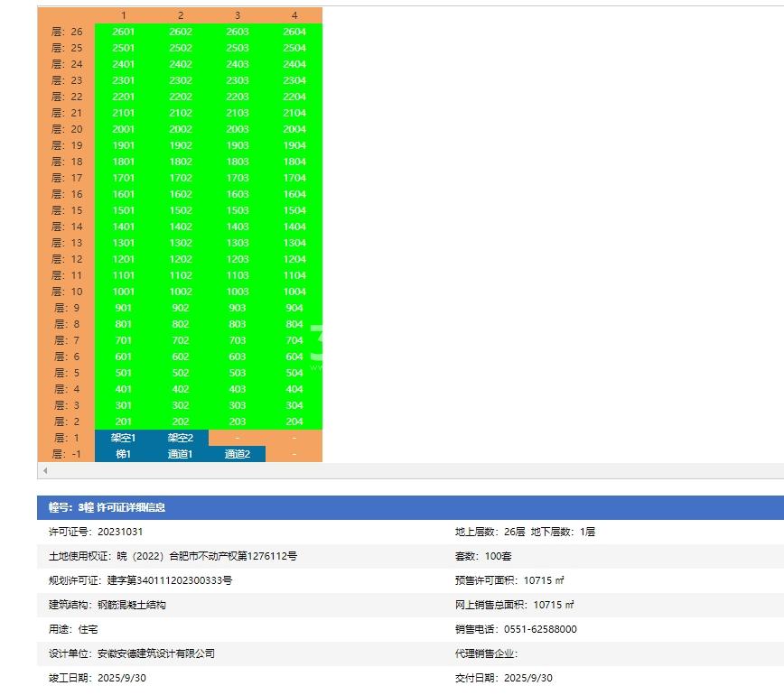Screen dimensions: 784x695
Task: Select unit 1004
Action: coord(294,292)
